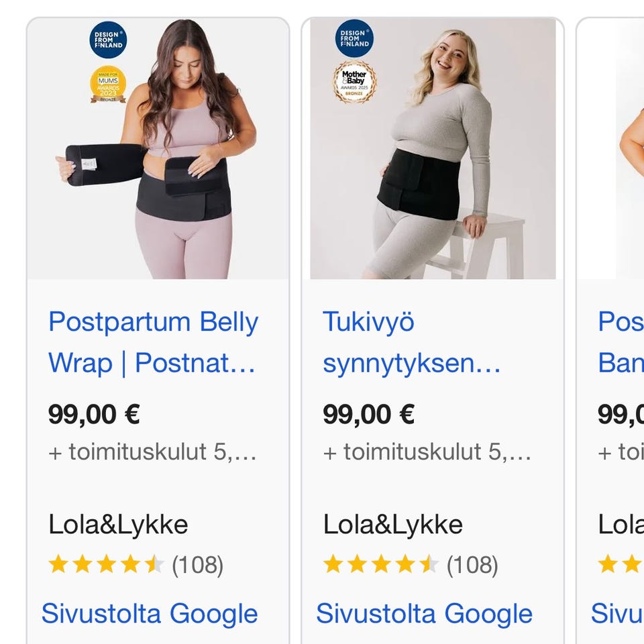Click Design from Finland badge on second product

(354, 38)
